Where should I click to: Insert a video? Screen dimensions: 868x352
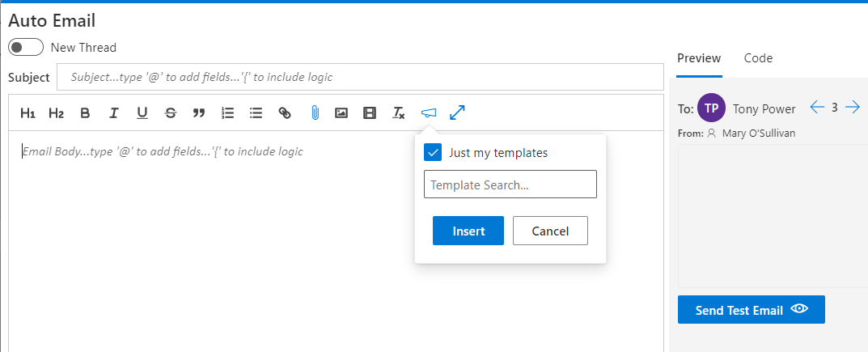click(369, 113)
